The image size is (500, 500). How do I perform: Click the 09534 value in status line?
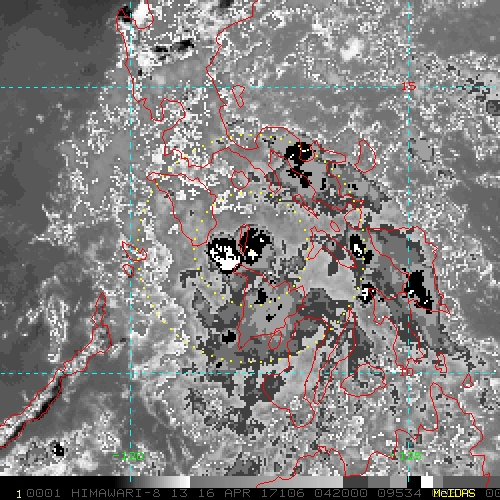click(x=399, y=493)
